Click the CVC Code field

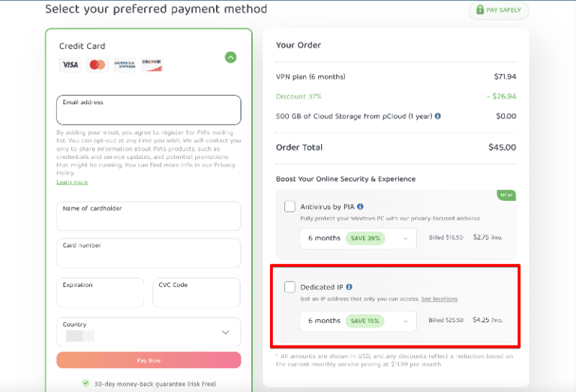pyautogui.click(x=197, y=293)
